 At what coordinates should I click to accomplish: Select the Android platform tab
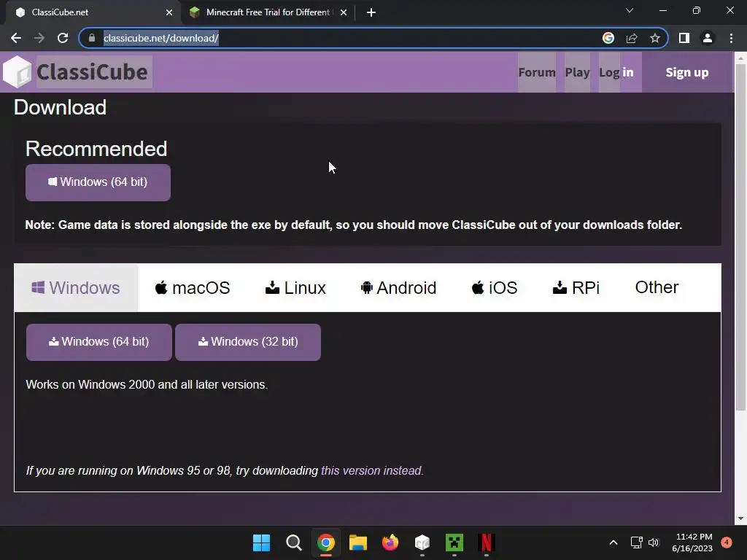[399, 287]
